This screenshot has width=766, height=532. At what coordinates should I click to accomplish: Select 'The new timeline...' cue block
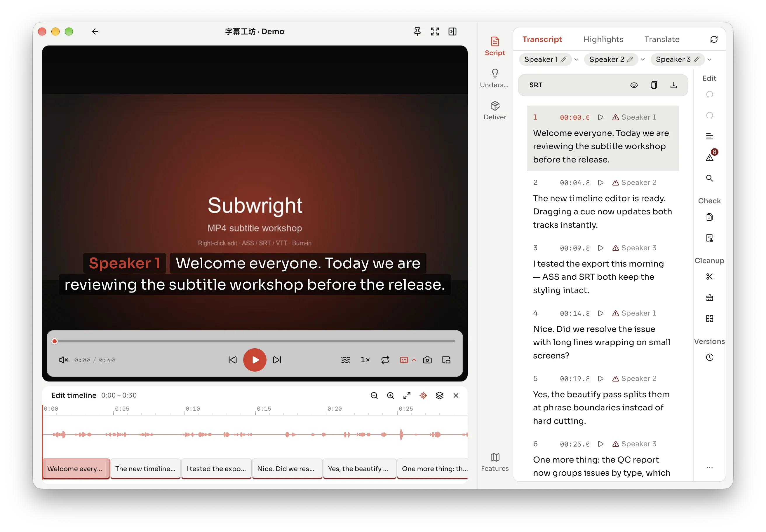pyautogui.click(x=145, y=469)
